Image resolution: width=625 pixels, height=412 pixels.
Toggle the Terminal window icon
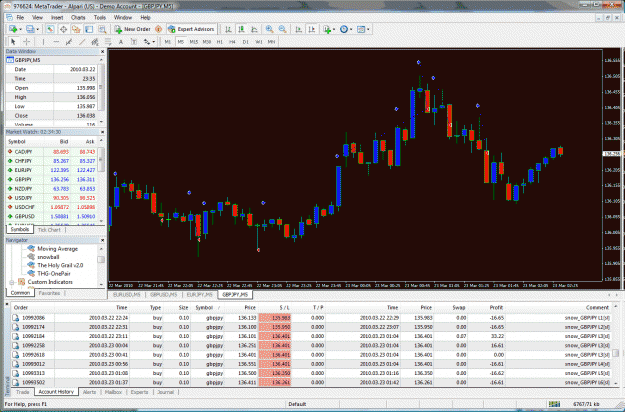pos(89,29)
